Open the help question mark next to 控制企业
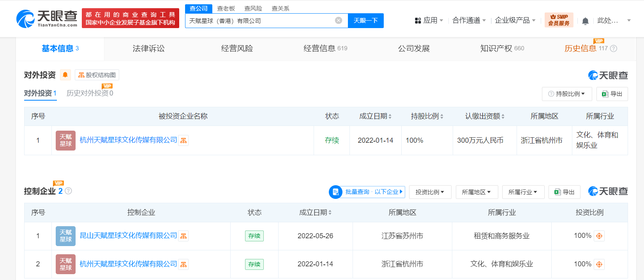This screenshot has width=644, height=280. (69, 191)
